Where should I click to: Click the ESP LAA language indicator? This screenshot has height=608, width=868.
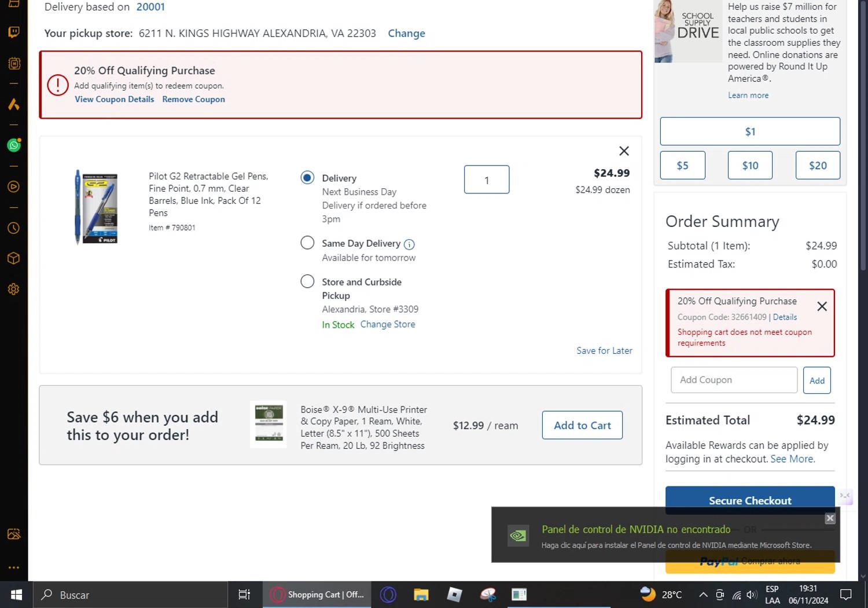[773, 595]
